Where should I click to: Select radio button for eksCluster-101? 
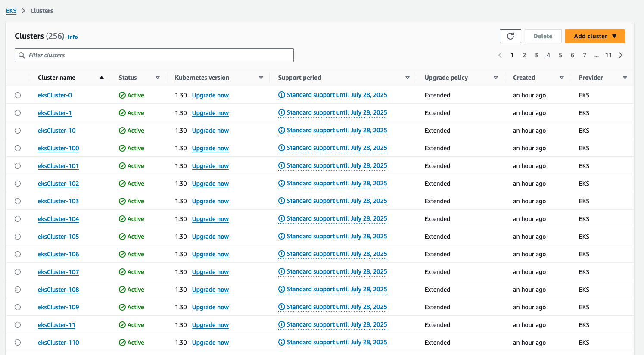coord(18,166)
